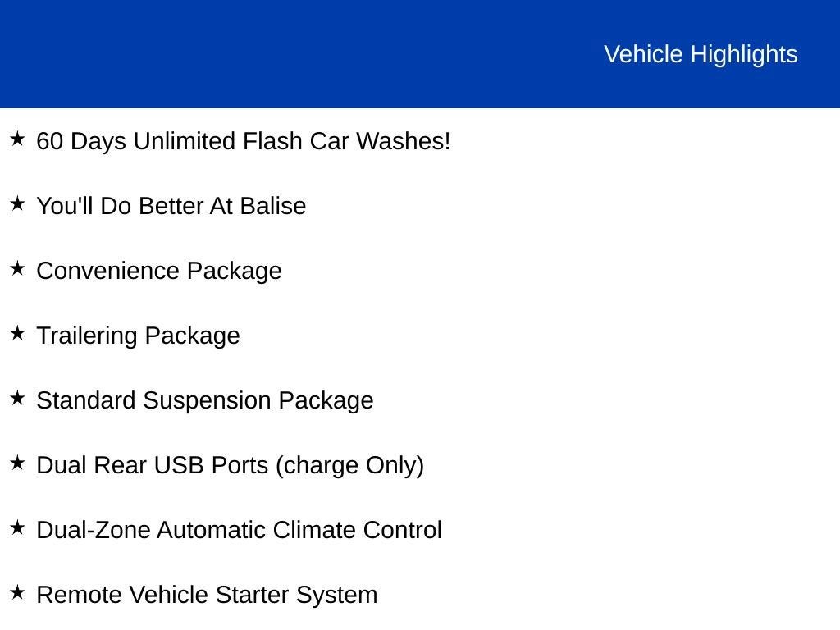Select the Standard Suspension Package item
The width and height of the screenshot is (840, 630).
pyautogui.click(x=205, y=400)
